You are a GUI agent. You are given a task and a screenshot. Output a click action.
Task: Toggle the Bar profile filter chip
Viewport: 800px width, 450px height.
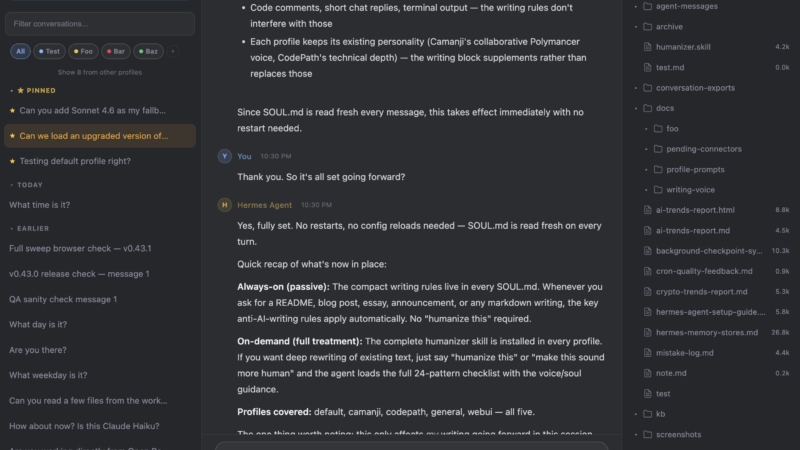coord(116,51)
